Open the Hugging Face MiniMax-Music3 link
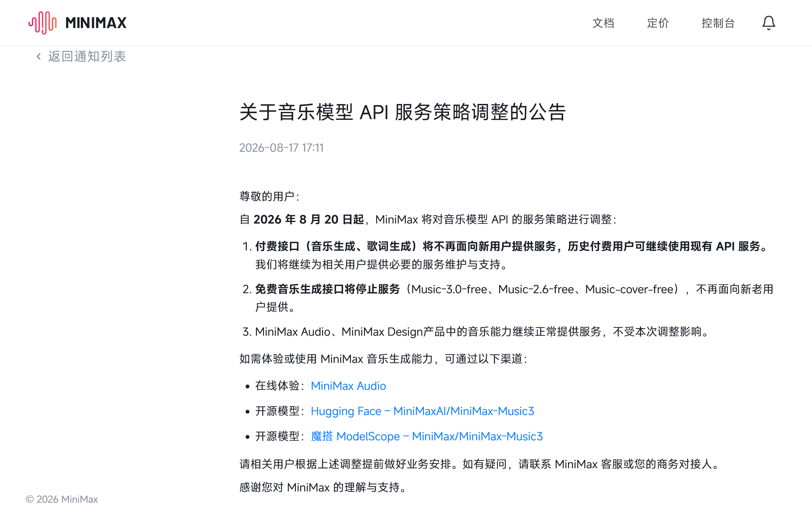 pyautogui.click(x=422, y=411)
